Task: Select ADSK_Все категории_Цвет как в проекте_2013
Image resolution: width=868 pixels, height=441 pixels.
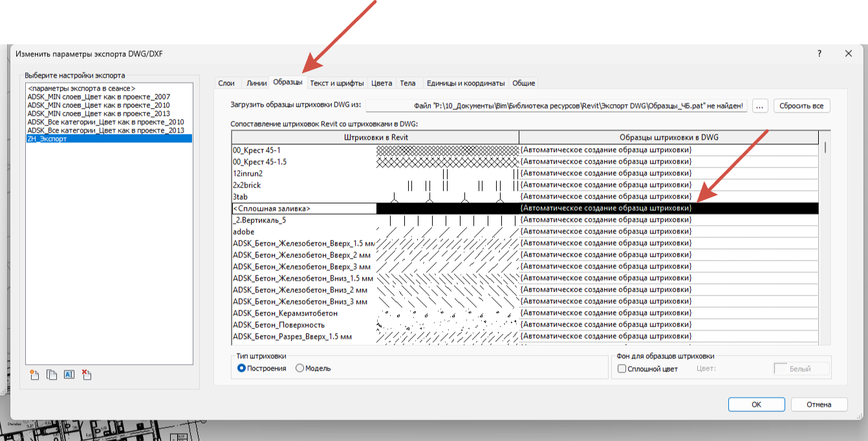Action: (x=109, y=130)
